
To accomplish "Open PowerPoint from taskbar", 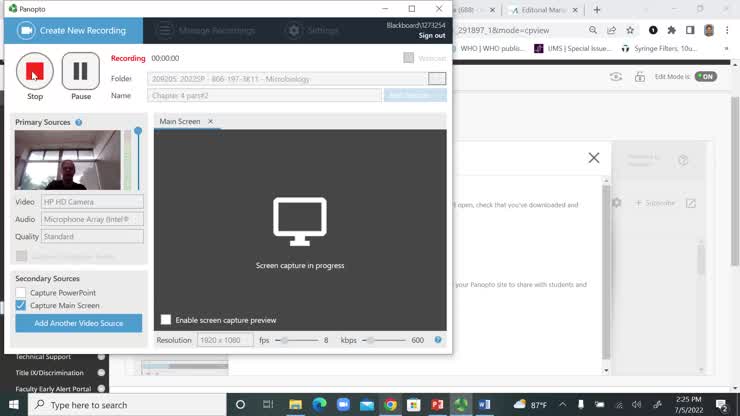I will pos(437,405).
